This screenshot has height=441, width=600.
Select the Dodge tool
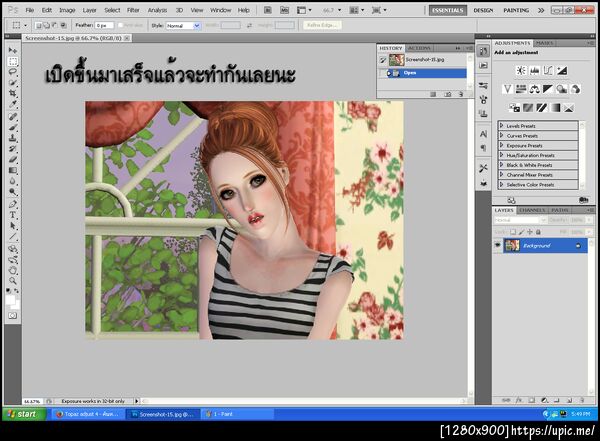point(13,191)
